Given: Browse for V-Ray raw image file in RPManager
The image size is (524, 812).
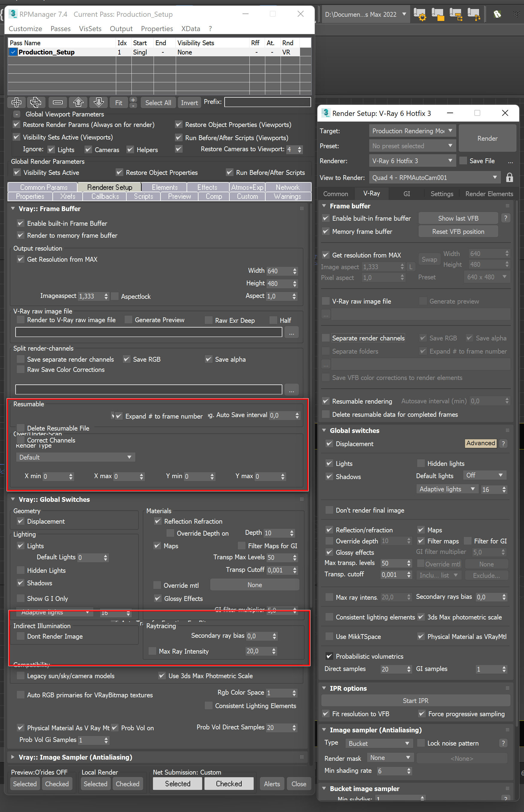Looking at the screenshot, I should point(292,332).
